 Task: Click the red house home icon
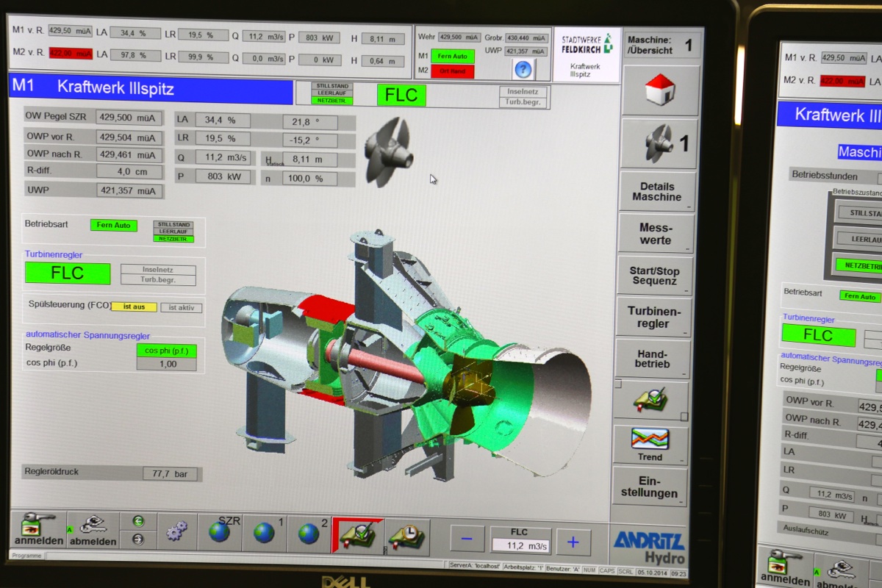[660, 90]
